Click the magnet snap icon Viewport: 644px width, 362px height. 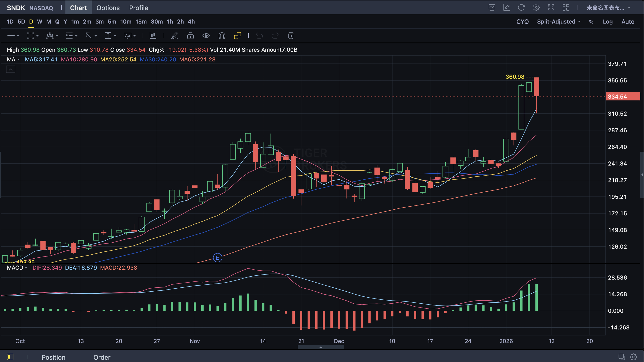(222, 36)
